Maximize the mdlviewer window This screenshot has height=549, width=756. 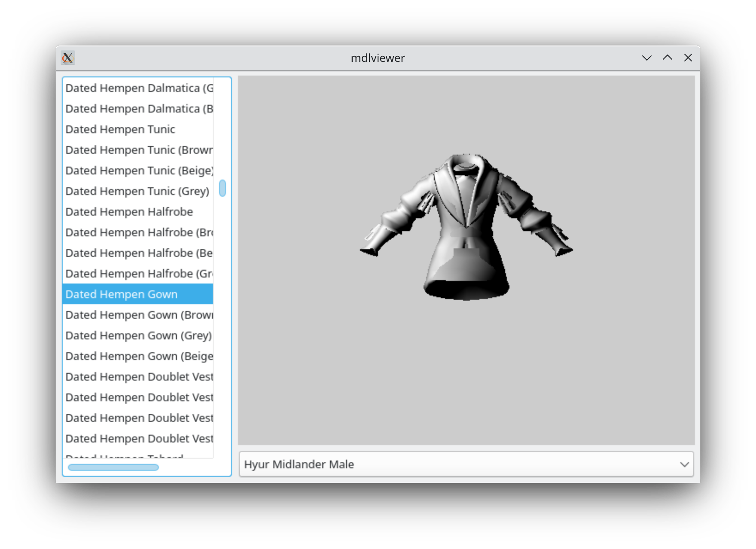click(x=667, y=58)
